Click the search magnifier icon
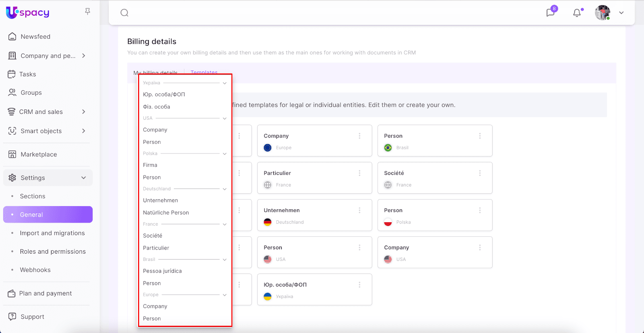The height and width of the screenshot is (333, 644). [124, 13]
